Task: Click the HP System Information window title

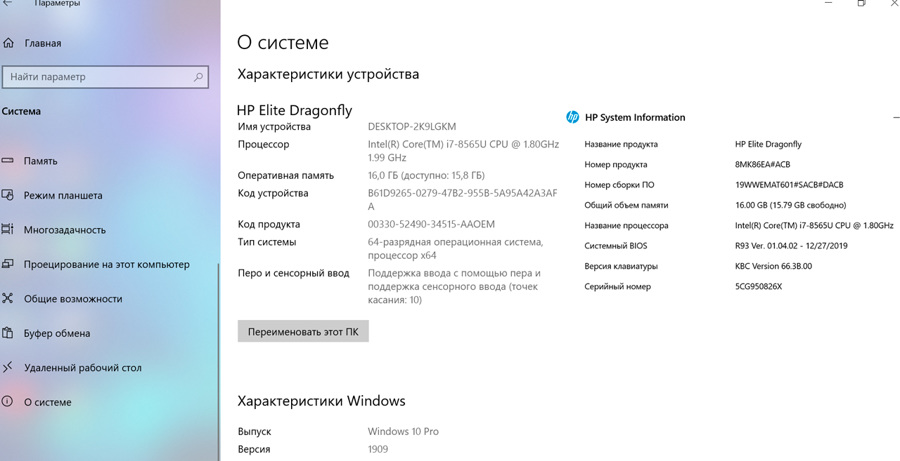Action: pos(635,117)
